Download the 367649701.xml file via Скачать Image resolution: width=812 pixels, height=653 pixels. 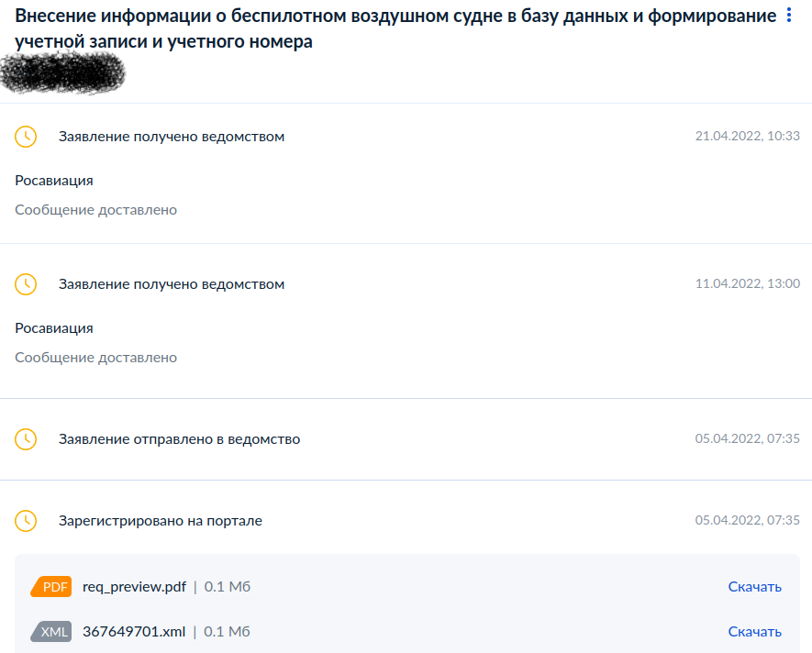click(x=754, y=632)
